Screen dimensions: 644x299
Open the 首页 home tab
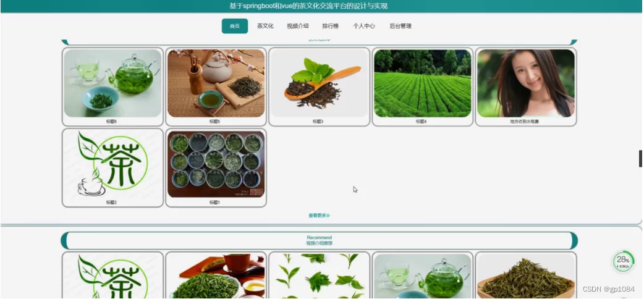[234, 26]
